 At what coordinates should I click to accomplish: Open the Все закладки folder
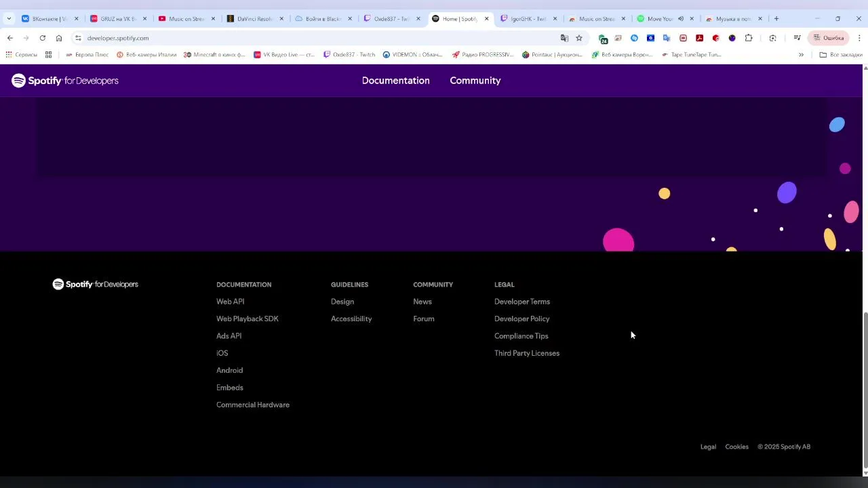pos(841,54)
